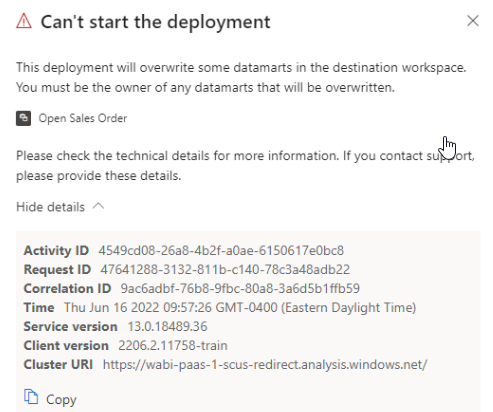
Task: Select the Time value Thu Jun 16 2022
Action: [x=240, y=308]
